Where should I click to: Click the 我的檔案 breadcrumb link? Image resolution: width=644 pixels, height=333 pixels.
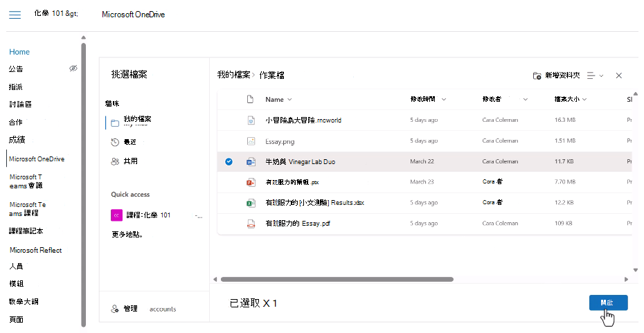pos(233,75)
